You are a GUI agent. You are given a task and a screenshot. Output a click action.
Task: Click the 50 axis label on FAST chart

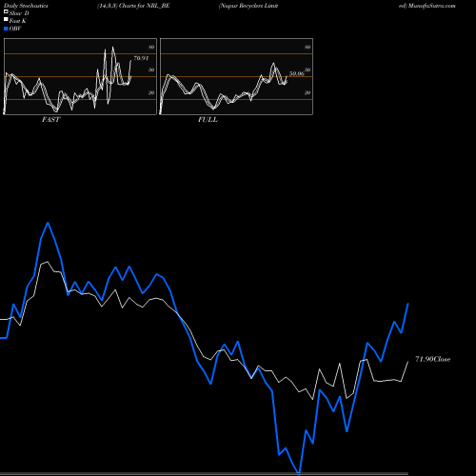point(151,69)
